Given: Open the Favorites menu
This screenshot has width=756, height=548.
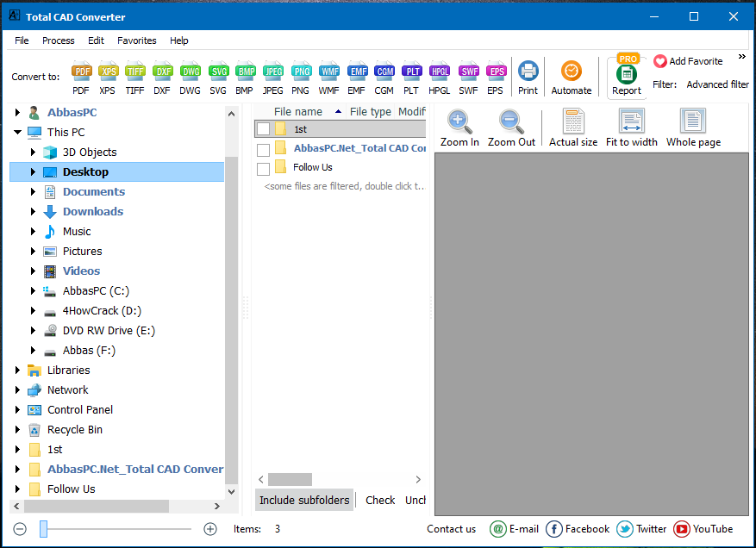Looking at the screenshot, I should (137, 40).
